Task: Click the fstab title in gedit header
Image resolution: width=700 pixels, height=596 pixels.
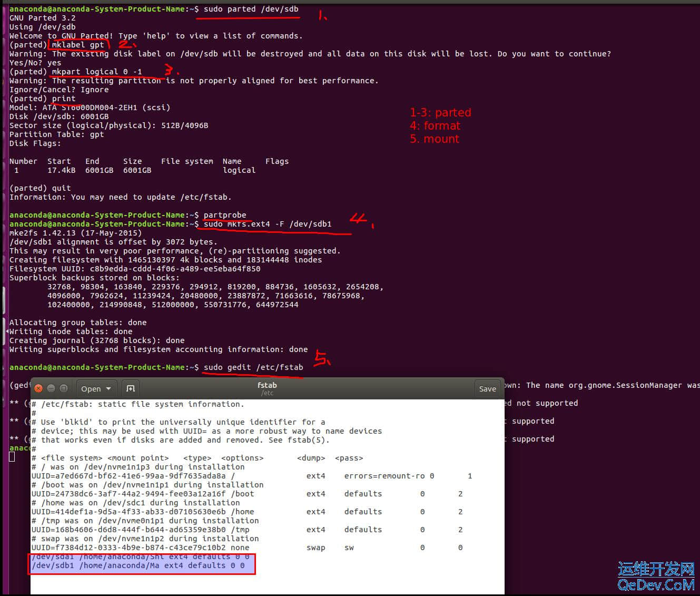Action: (x=267, y=385)
